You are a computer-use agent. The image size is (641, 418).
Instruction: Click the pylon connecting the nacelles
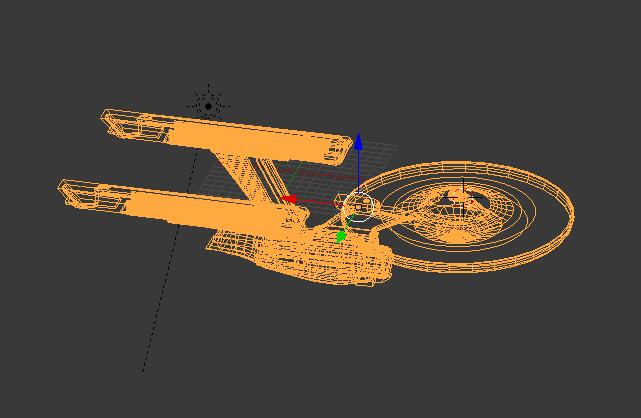point(249,178)
